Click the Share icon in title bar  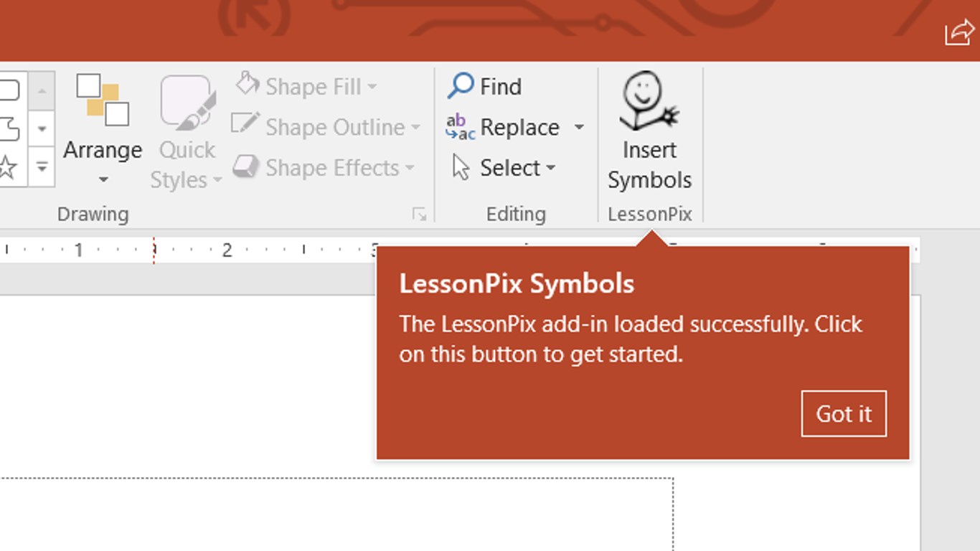coord(959,32)
